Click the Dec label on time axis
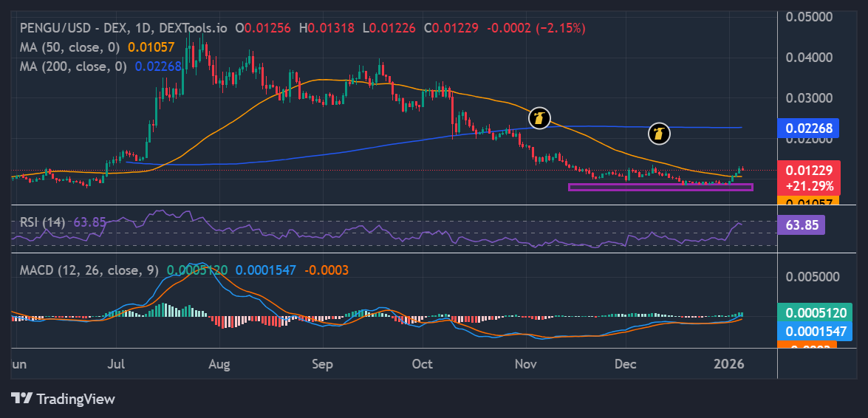 click(626, 364)
